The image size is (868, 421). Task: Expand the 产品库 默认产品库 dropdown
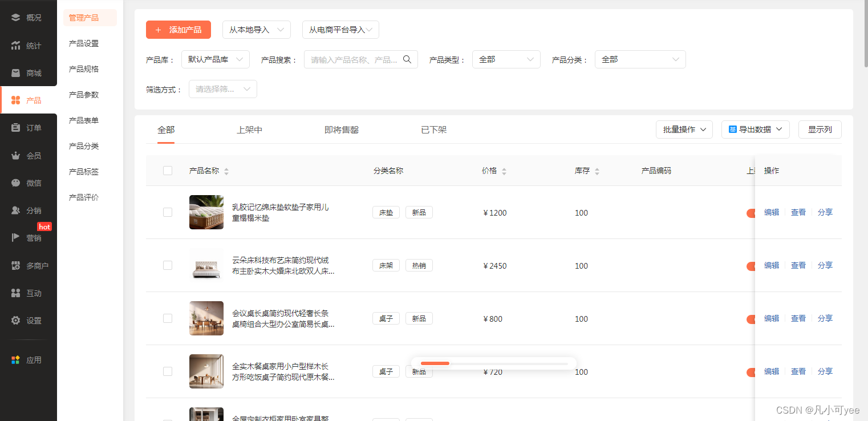(x=215, y=59)
